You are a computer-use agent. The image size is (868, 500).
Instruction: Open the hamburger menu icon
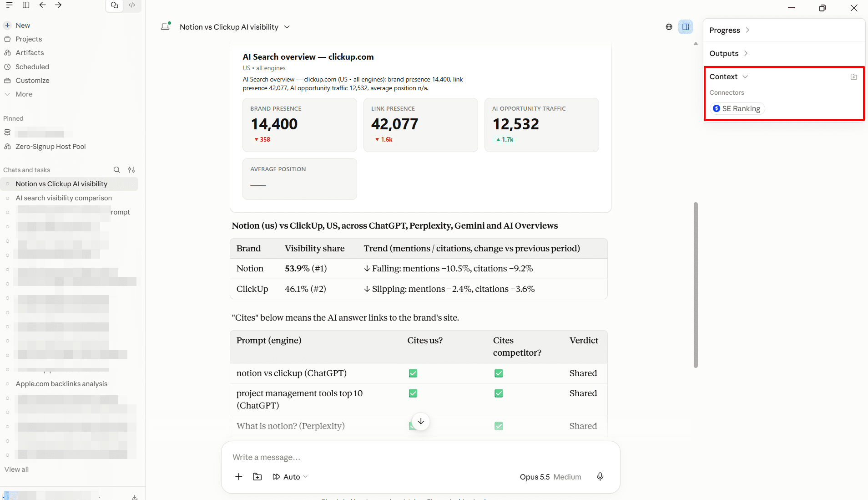point(9,5)
